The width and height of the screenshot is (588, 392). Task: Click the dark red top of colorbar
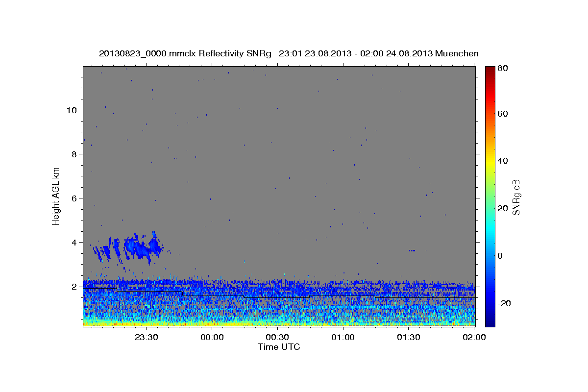point(490,70)
